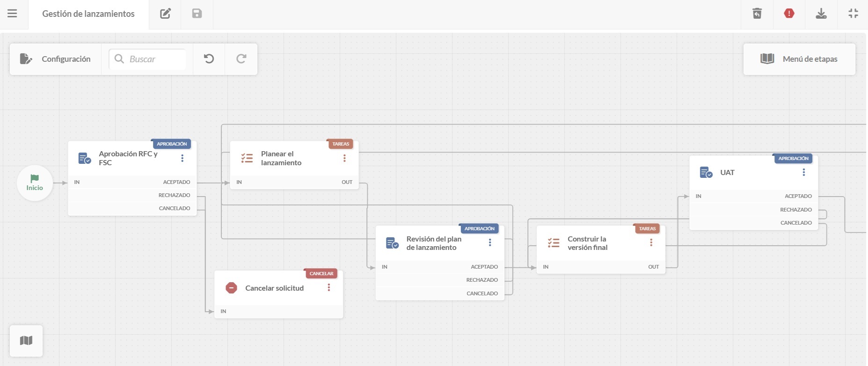Click the edit pencil icon in the header
The width and height of the screenshot is (868, 366).
pyautogui.click(x=165, y=14)
